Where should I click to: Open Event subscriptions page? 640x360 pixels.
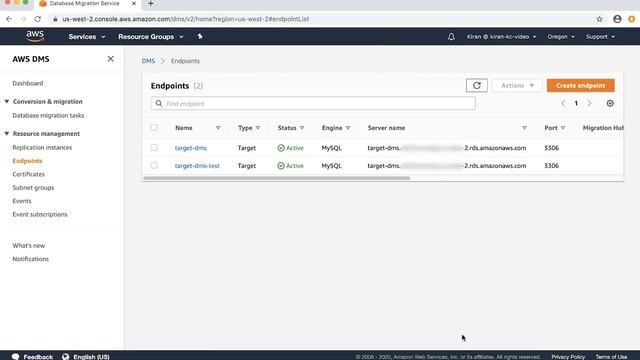coord(40,214)
